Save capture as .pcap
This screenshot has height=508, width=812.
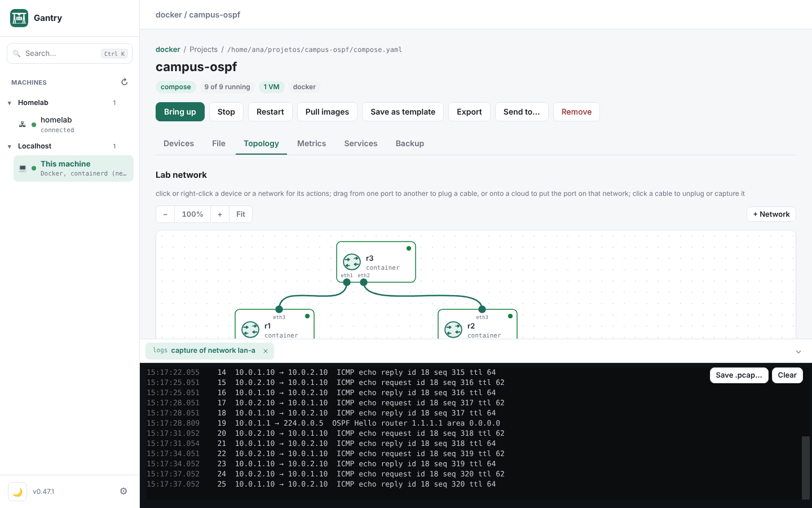point(739,375)
